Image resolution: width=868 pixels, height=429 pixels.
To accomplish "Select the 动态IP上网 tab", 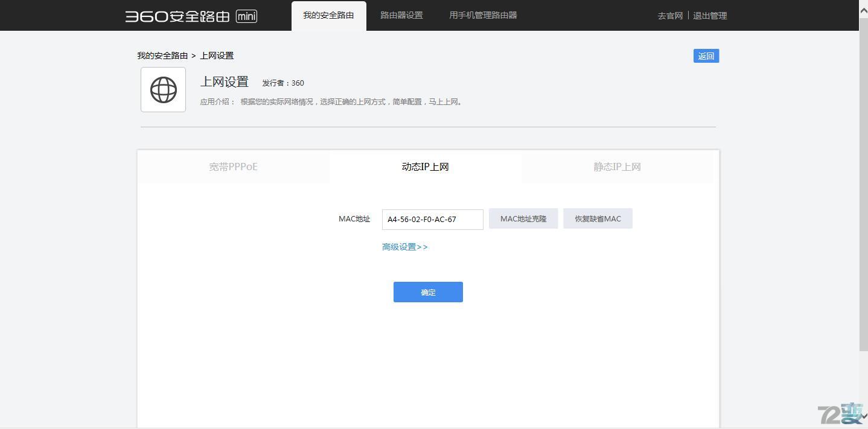I will pos(425,167).
